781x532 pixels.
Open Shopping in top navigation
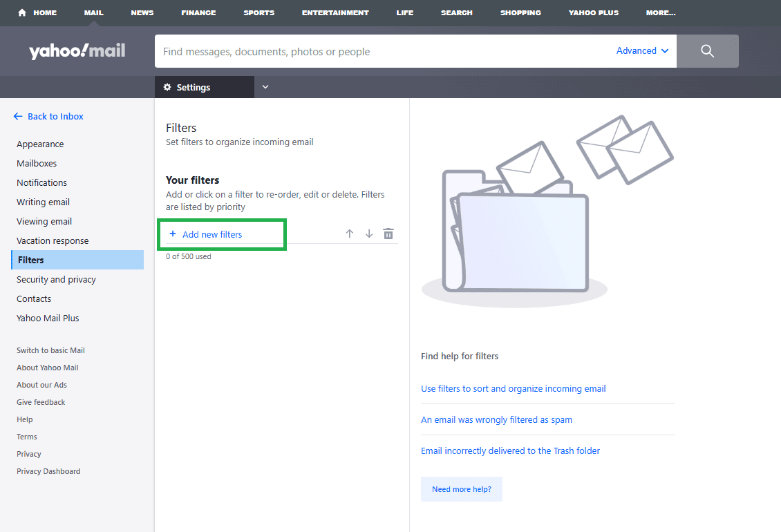[520, 12]
